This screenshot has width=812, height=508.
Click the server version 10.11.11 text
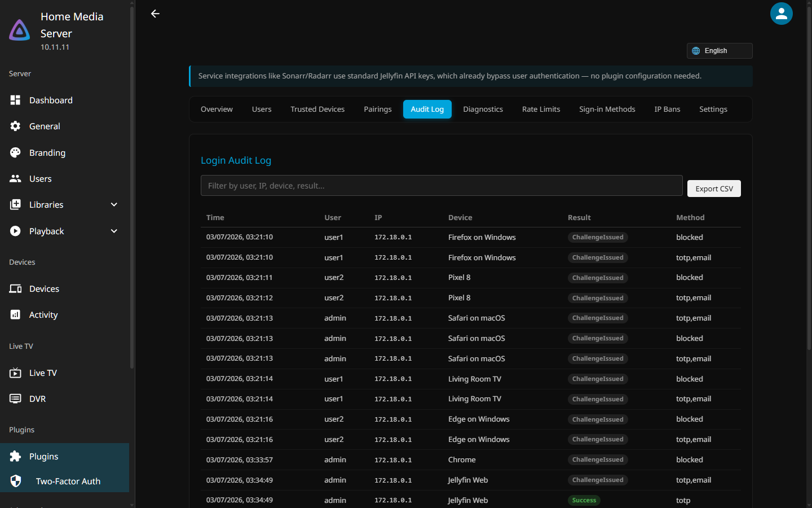click(x=55, y=47)
